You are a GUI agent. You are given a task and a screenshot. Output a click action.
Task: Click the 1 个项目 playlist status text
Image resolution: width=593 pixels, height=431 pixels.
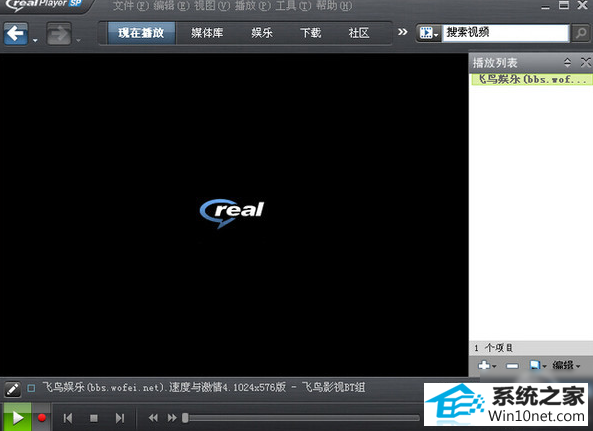coord(494,348)
